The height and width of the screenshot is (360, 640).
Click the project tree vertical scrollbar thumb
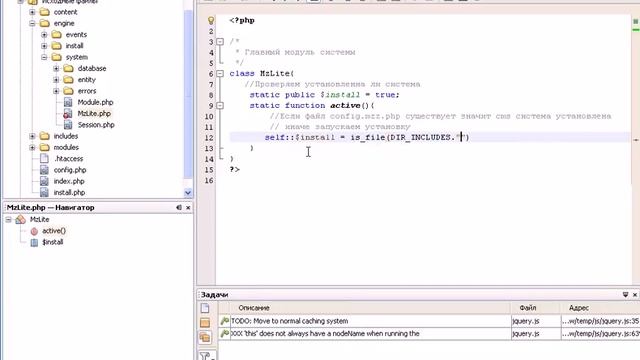click(188, 94)
